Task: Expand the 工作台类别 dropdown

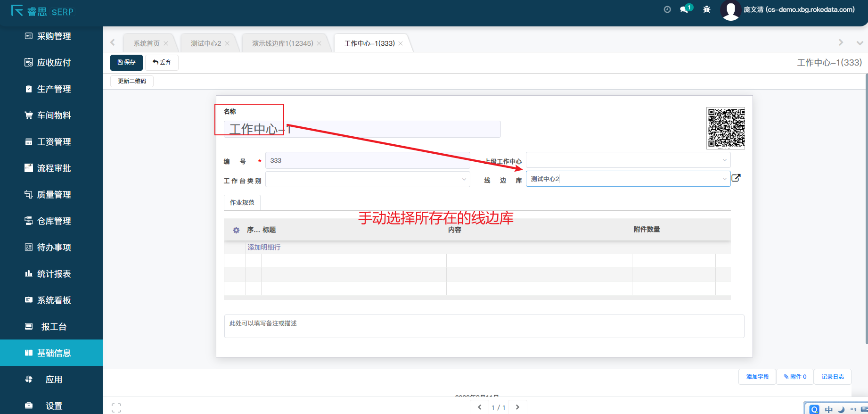Action: click(464, 179)
